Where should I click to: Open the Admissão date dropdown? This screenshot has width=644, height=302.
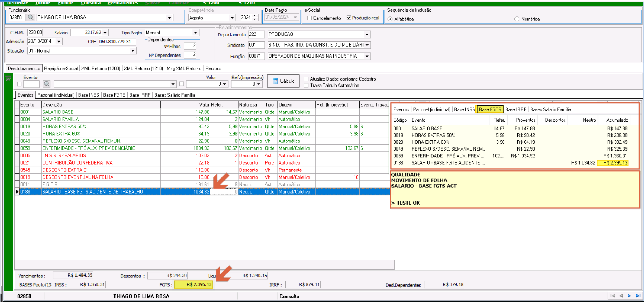pos(59,42)
